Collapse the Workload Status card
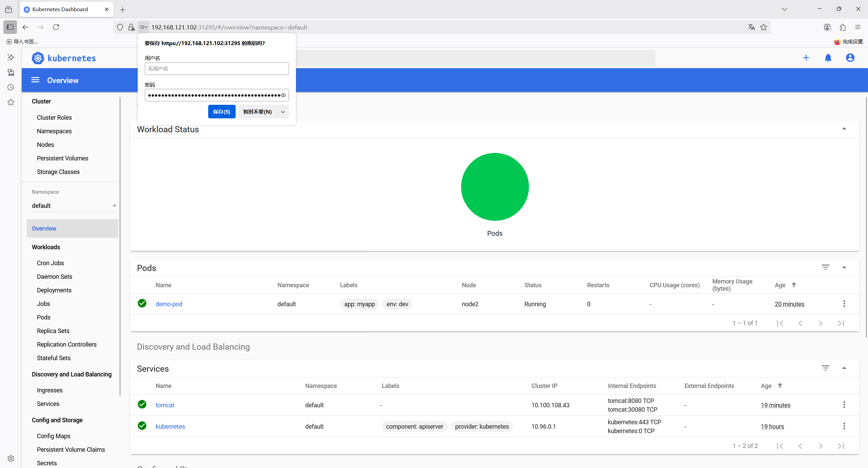 pos(844,129)
